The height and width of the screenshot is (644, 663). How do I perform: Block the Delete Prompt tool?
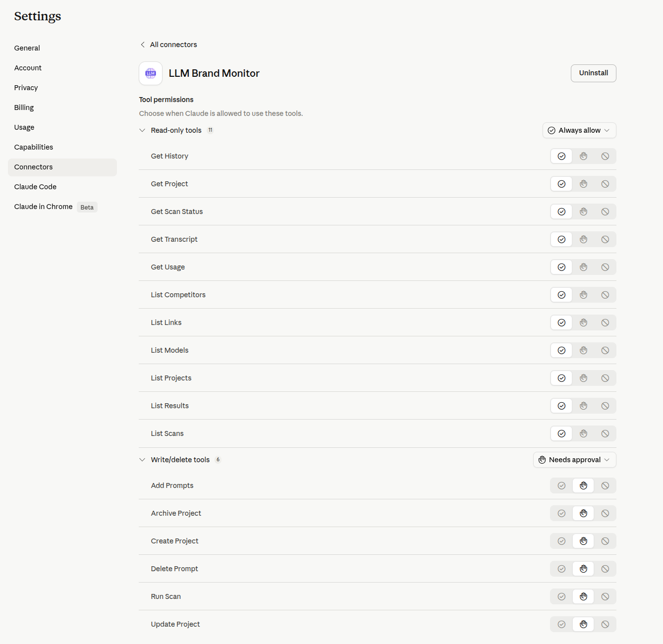[x=605, y=569]
